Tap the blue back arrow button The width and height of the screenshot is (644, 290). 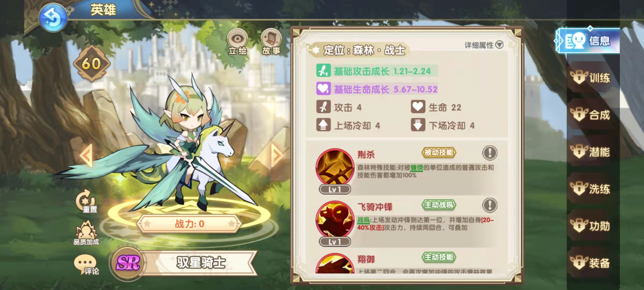(53, 18)
